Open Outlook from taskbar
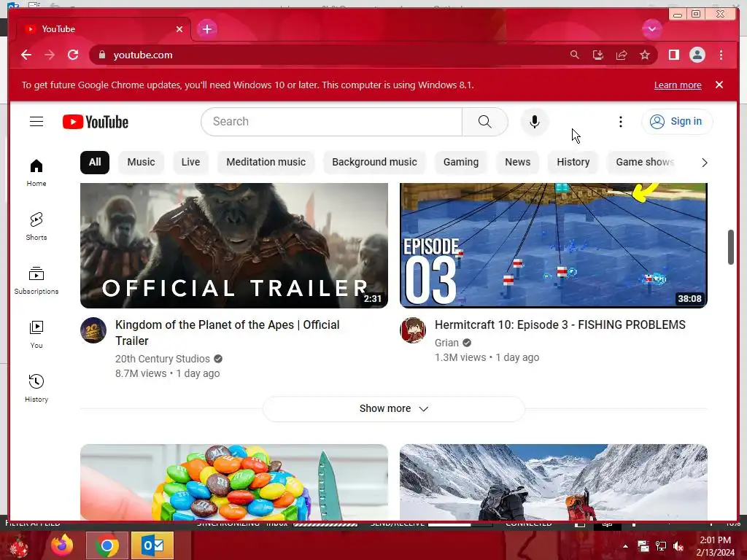The width and height of the screenshot is (747, 560). click(x=152, y=545)
